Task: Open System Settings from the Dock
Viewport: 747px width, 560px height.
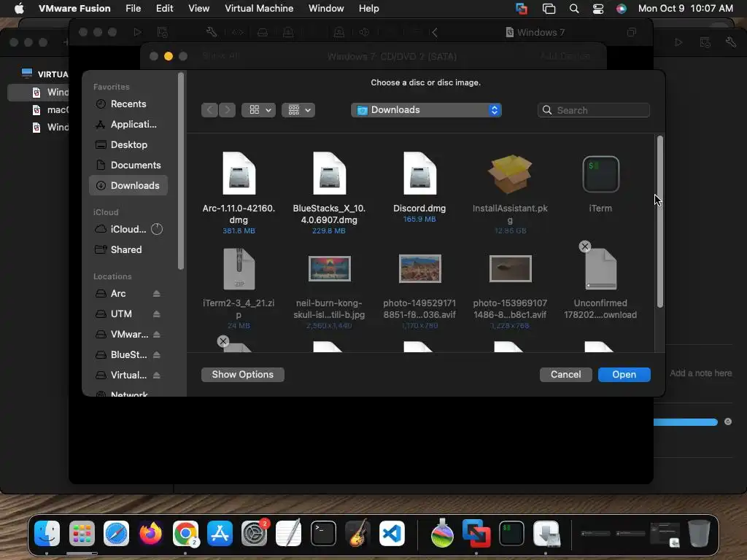Action: point(255,533)
